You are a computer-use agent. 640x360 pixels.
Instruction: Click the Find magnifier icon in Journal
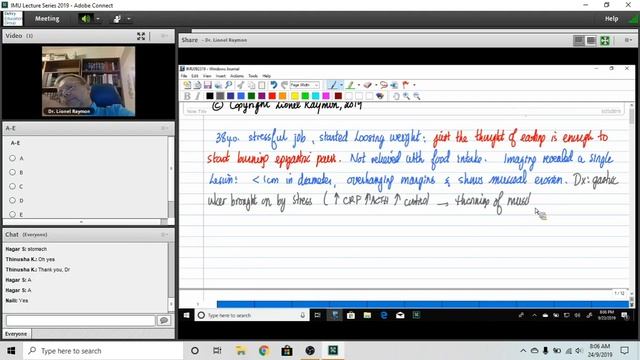[x=229, y=85]
